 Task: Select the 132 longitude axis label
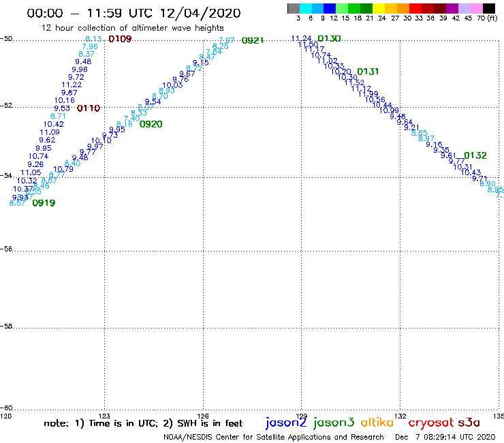[x=400, y=416]
